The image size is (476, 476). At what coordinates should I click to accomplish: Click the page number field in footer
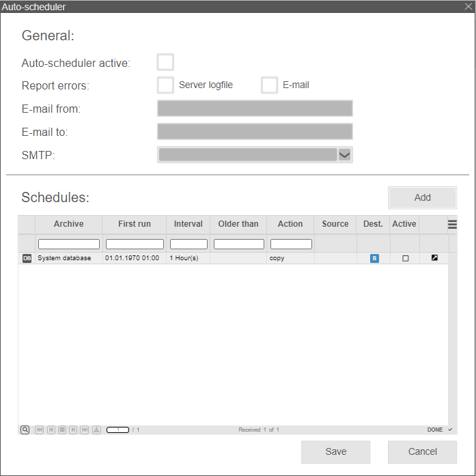(117, 430)
